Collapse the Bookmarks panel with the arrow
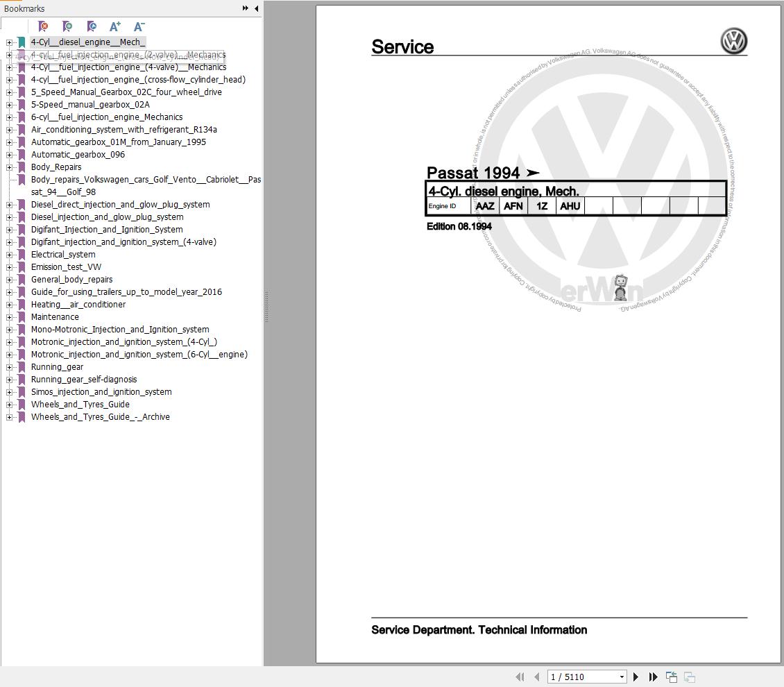784x687 pixels. (256, 8)
